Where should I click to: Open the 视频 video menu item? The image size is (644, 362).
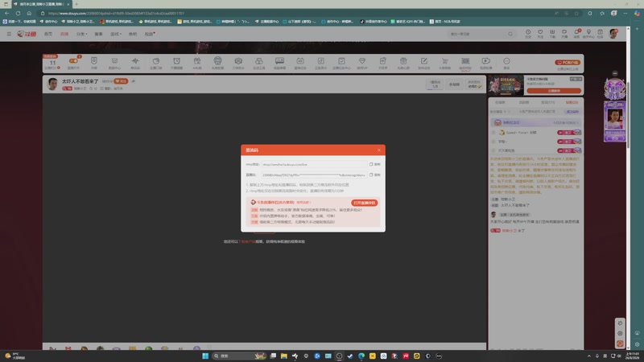tap(149, 34)
